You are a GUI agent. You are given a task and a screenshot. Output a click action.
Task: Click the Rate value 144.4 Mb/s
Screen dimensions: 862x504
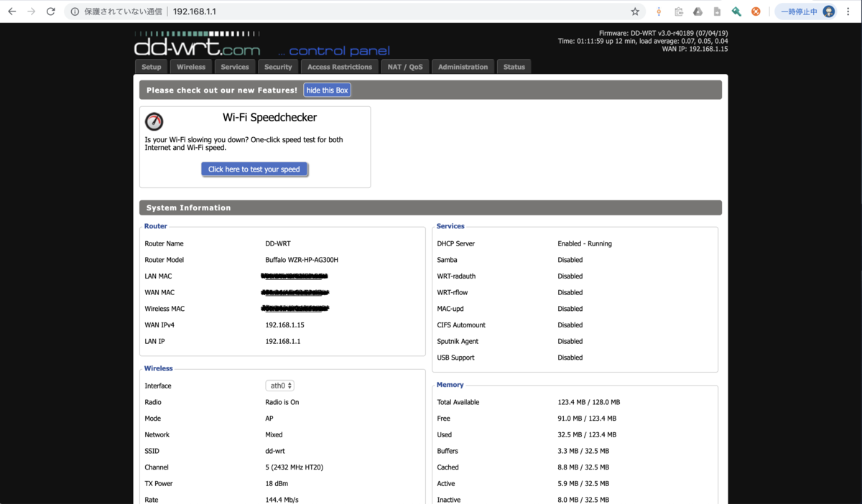click(x=282, y=500)
